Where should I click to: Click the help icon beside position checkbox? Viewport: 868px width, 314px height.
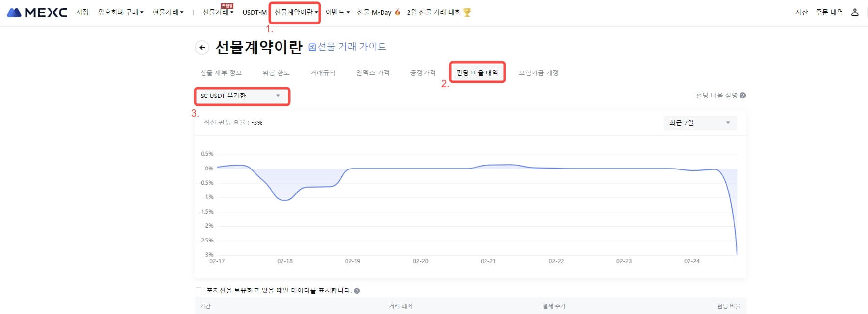(357, 290)
